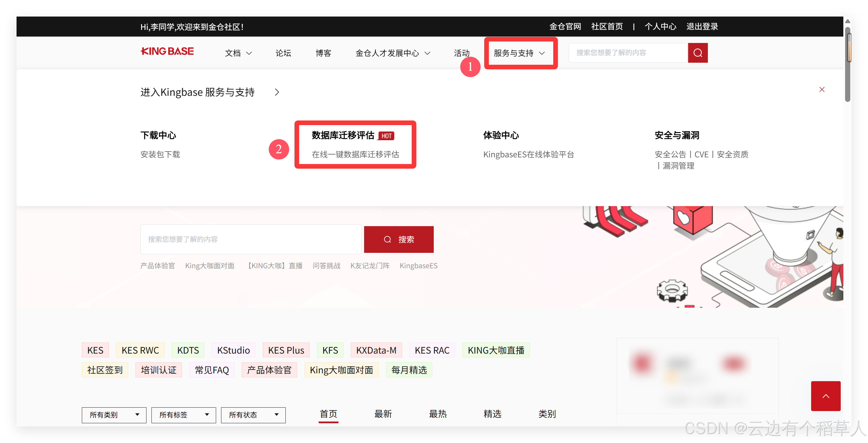The width and height of the screenshot is (868, 443).
Task: Select the KFS tag
Action: [330, 350]
